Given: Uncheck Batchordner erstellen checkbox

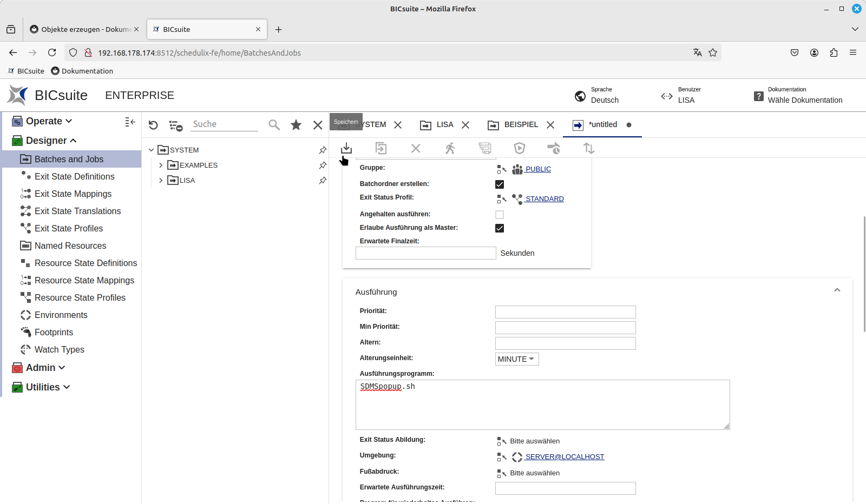Looking at the screenshot, I should click(500, 184).
